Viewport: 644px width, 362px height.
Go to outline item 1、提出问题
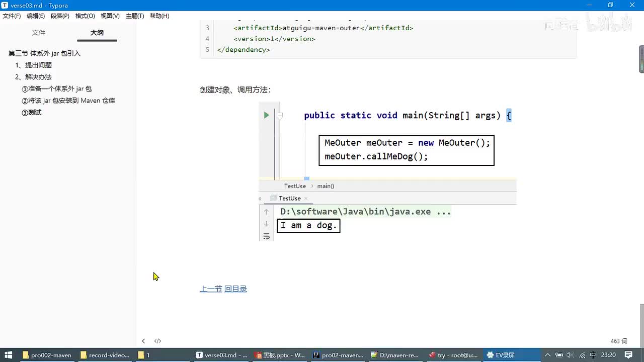click(x=33, y=65)
